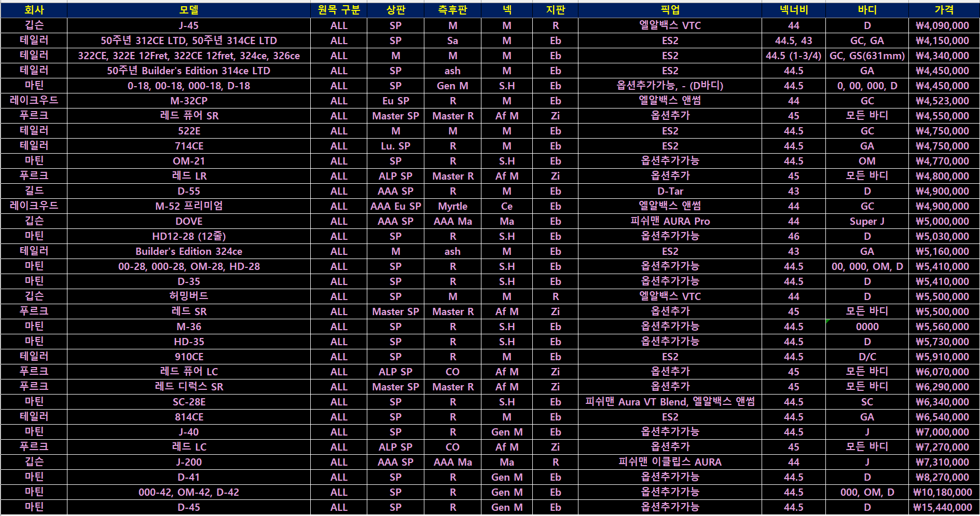The image size is (980, 516).
Task: Select body cell Super J
Action: (x=867, y=221)
